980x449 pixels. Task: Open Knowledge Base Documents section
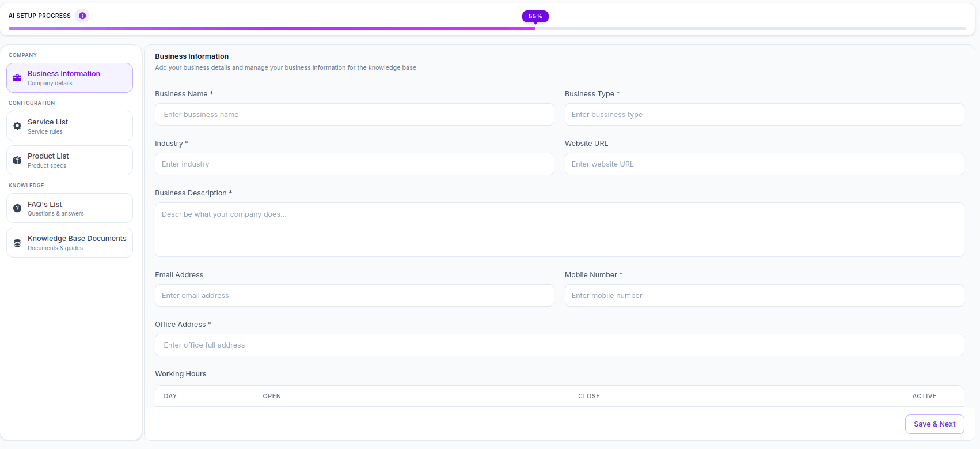pyautogui.click(x=70, y=243)
